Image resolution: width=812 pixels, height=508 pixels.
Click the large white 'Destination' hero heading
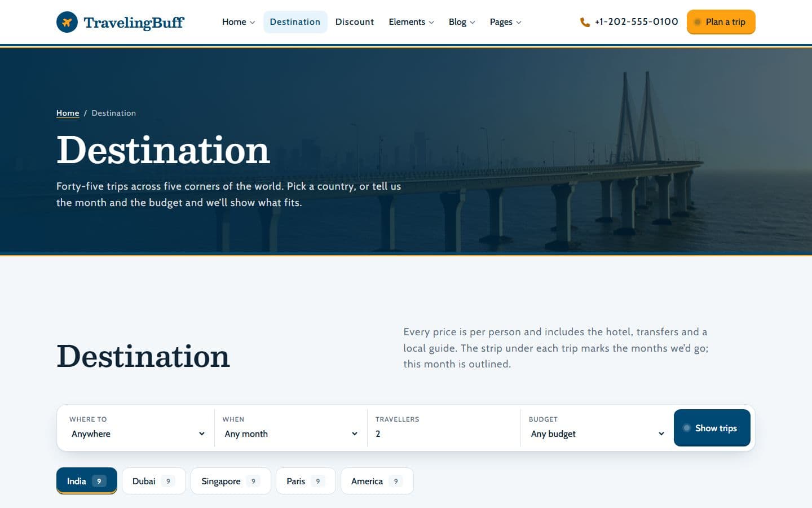tap(164, 150)
